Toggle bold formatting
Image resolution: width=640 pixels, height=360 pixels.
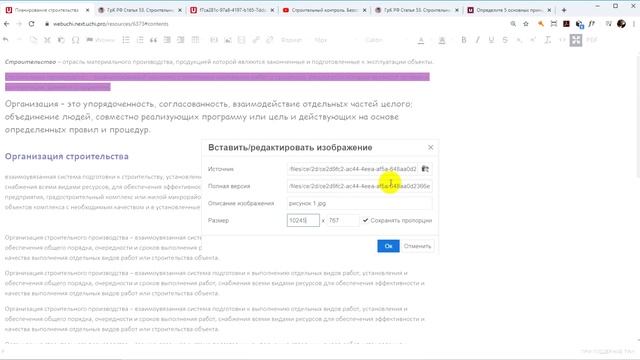tap(464, 40)
